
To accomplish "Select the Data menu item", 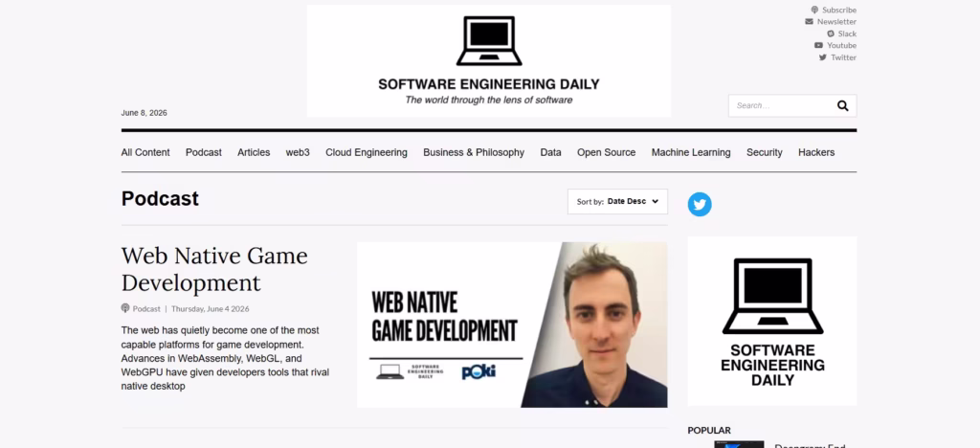I will click(550, 152).
